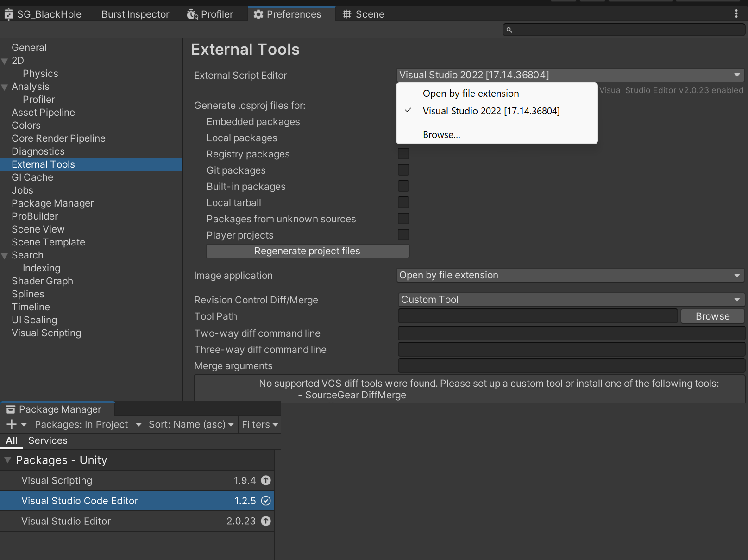Click the Tool Path input field
Image resolution: width=748 pixels, height=560 pixels.
(538, 316)
